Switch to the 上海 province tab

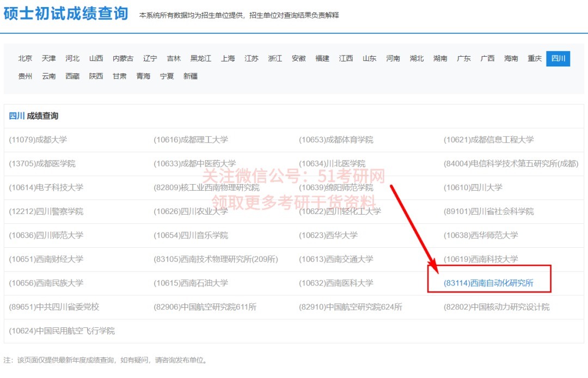tap(228, 58)
